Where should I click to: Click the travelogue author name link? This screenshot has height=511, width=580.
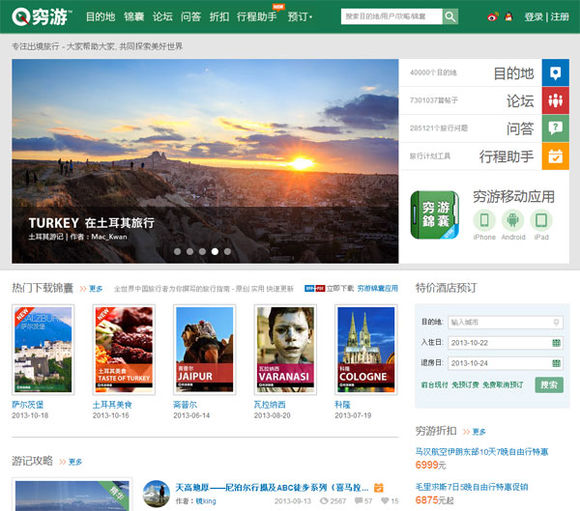206,501
